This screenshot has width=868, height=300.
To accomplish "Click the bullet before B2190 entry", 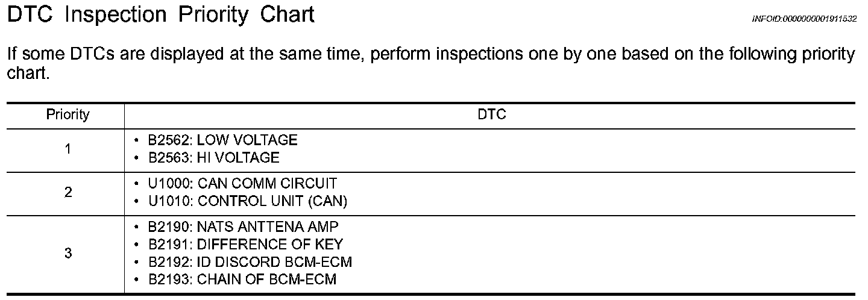I will click(137, 227).
